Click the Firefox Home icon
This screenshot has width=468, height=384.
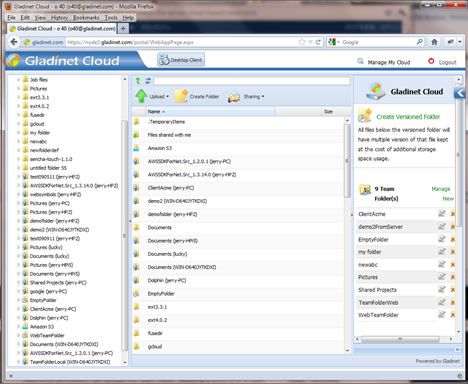[434, 42]
